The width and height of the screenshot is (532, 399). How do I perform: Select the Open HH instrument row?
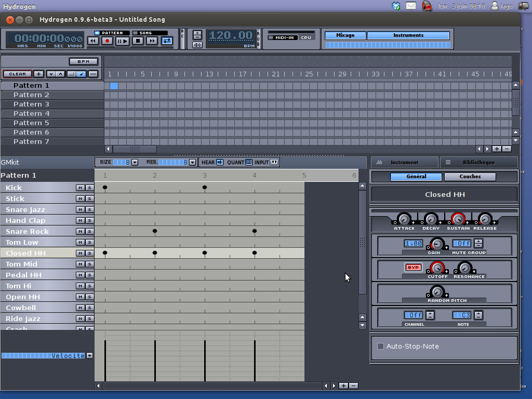click(x=38, y=297)
